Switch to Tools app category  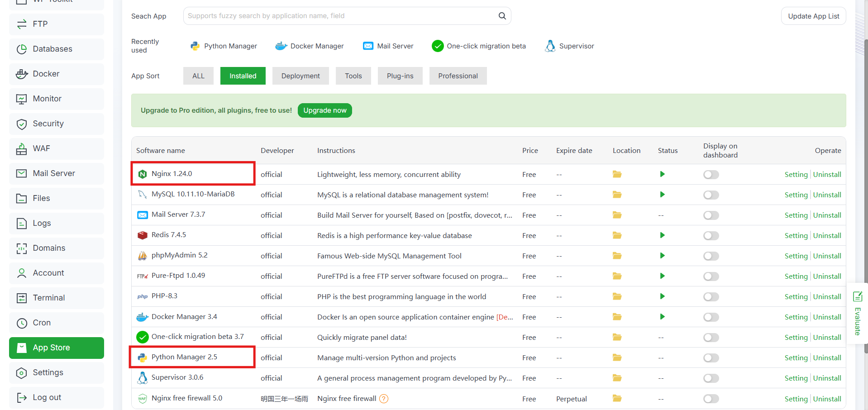pos(353,76)
